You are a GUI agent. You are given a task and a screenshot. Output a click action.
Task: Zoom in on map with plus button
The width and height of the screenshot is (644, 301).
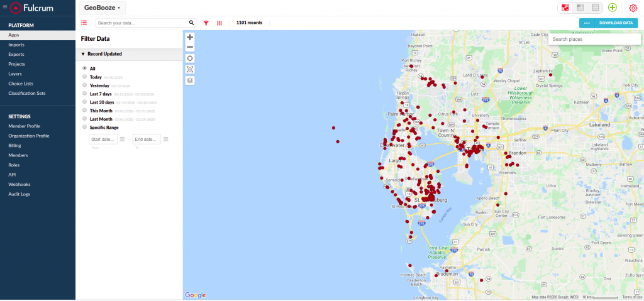tap(190, 37)
